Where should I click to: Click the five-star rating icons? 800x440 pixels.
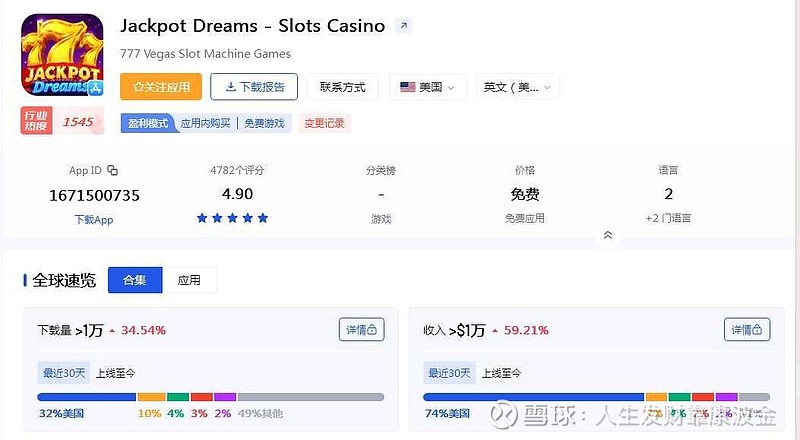pos(232,218)
